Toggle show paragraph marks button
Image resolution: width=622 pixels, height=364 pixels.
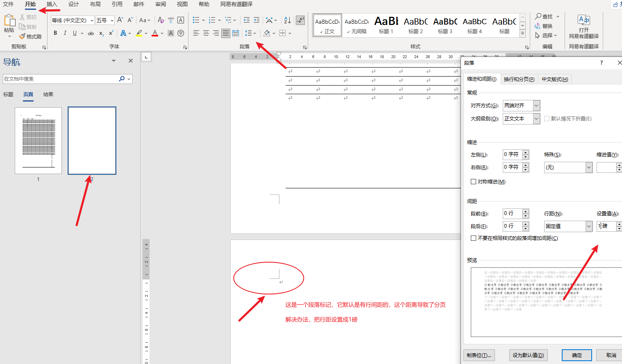[300, 20]
